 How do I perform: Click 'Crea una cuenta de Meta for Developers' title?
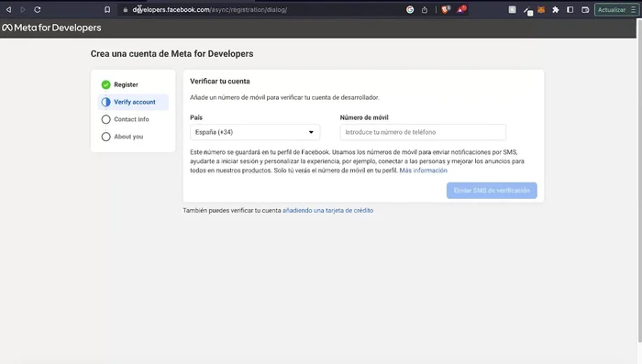[172, 54]
